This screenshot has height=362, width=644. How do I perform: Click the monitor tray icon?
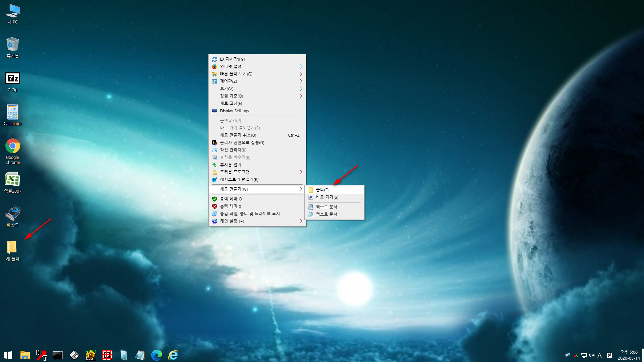pos(584,355)
